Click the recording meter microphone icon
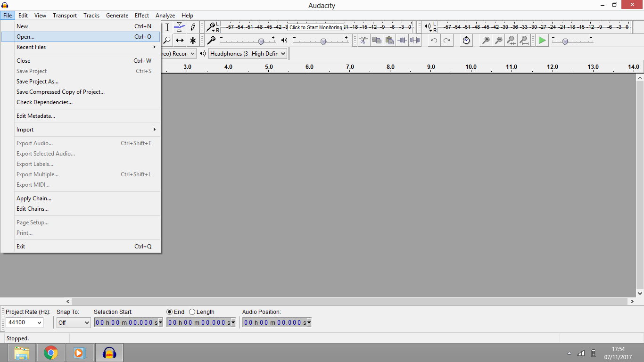The width and height of the screenshot is (644, 362). 211,27
